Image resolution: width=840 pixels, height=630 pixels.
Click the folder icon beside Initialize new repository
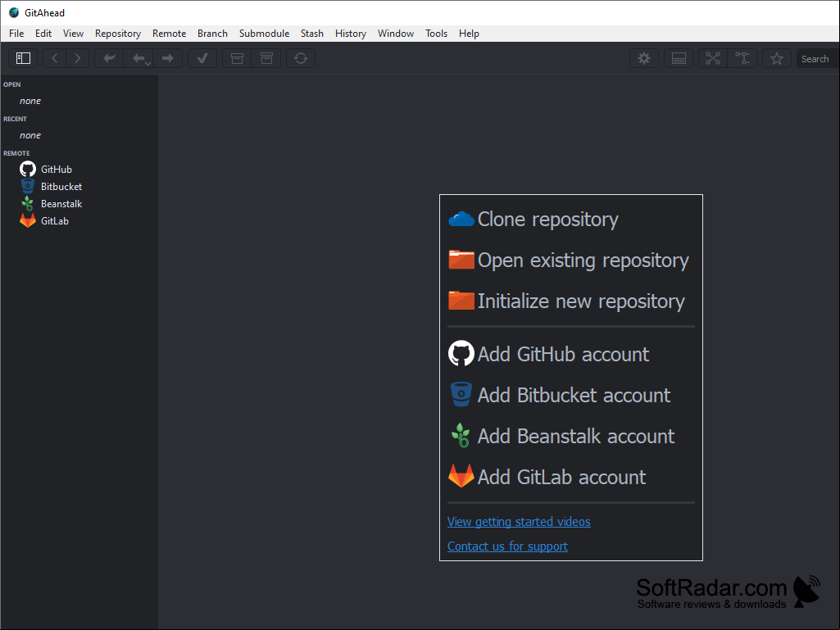461,301
